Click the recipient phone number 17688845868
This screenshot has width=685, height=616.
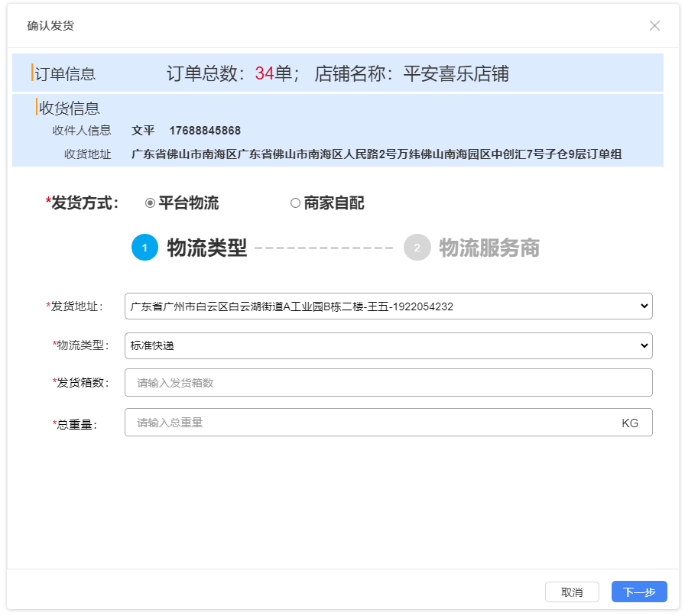(x=205, y=131)
